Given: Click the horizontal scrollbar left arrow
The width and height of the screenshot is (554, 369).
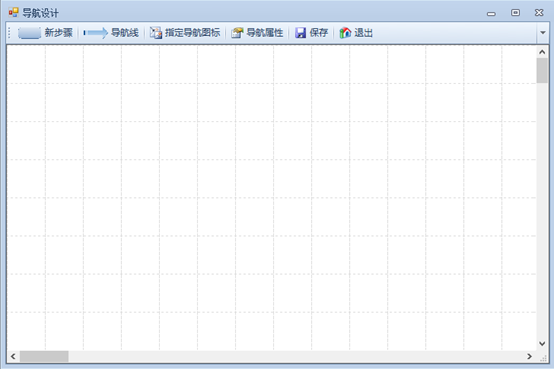Looking at the screenshot, I should pyautogui.click(x=13, y=356).
